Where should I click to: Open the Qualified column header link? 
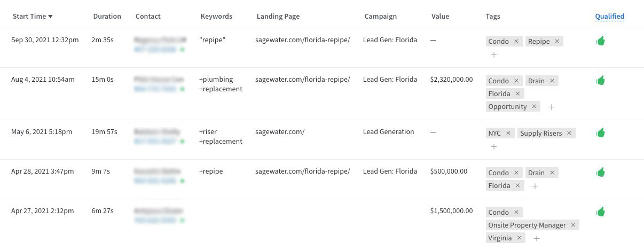click(x=609, y=16)
